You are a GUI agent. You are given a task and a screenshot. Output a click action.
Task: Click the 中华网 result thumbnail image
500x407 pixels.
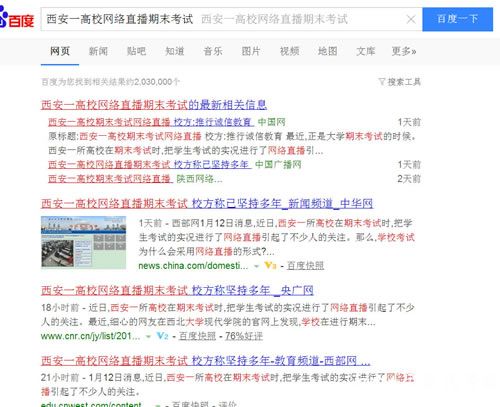point(83,242)
